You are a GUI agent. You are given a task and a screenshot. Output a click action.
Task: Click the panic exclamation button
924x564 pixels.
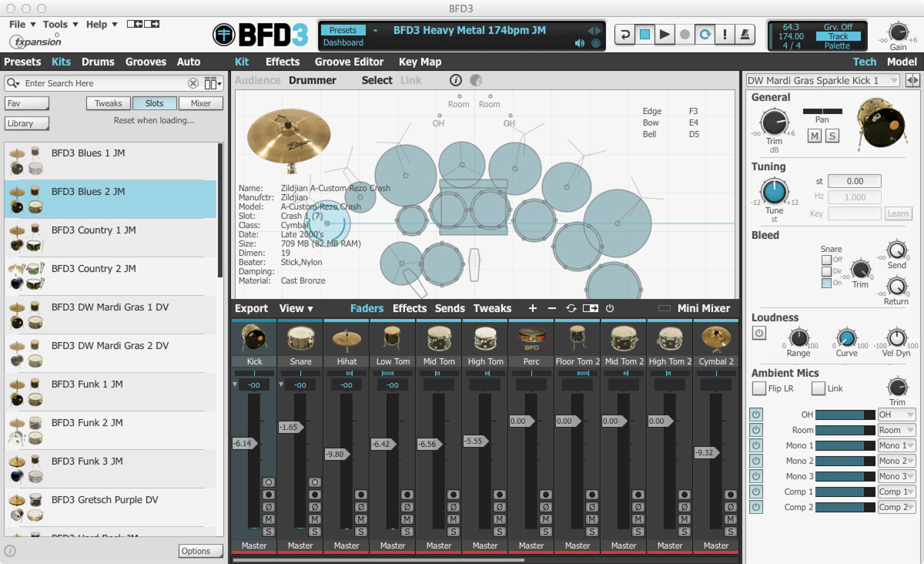pyautogui.click(x=725, y=35)
